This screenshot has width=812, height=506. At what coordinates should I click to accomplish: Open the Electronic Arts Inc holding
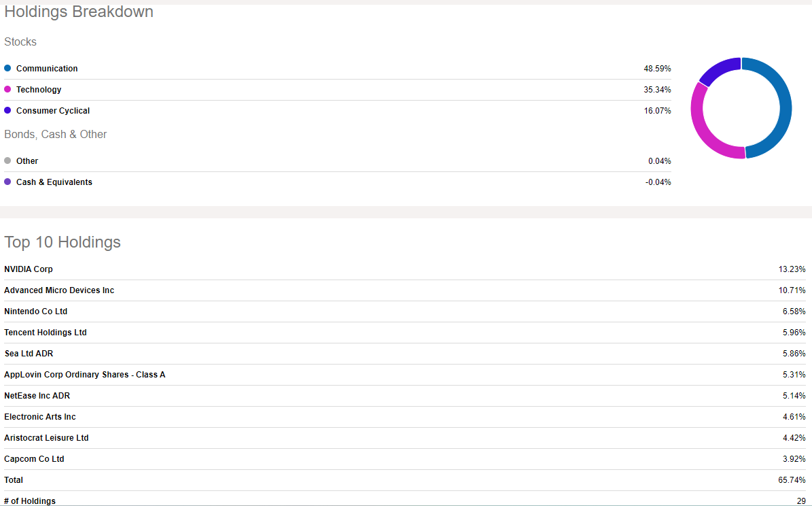[40, 417]
